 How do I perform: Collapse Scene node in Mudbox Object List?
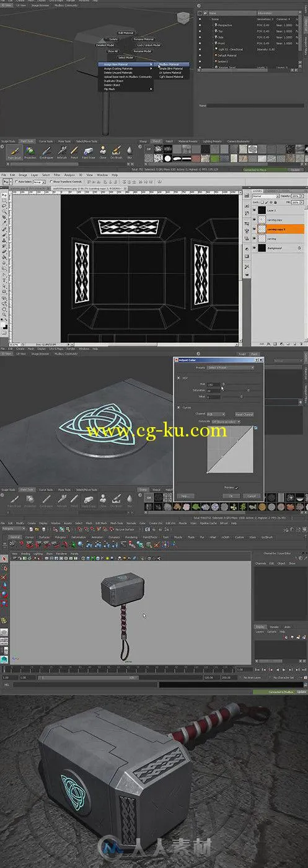click(209, 19)
